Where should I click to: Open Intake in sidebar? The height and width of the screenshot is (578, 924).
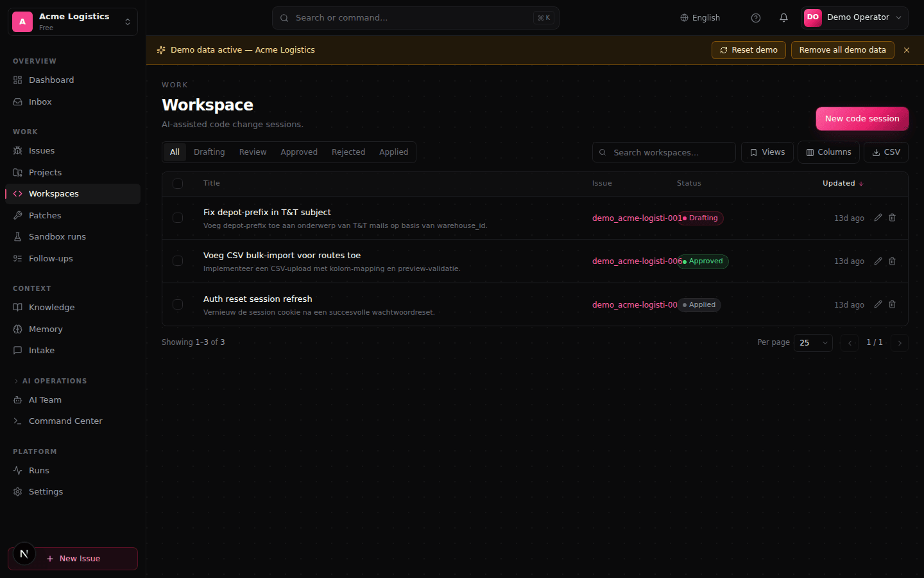73,351
